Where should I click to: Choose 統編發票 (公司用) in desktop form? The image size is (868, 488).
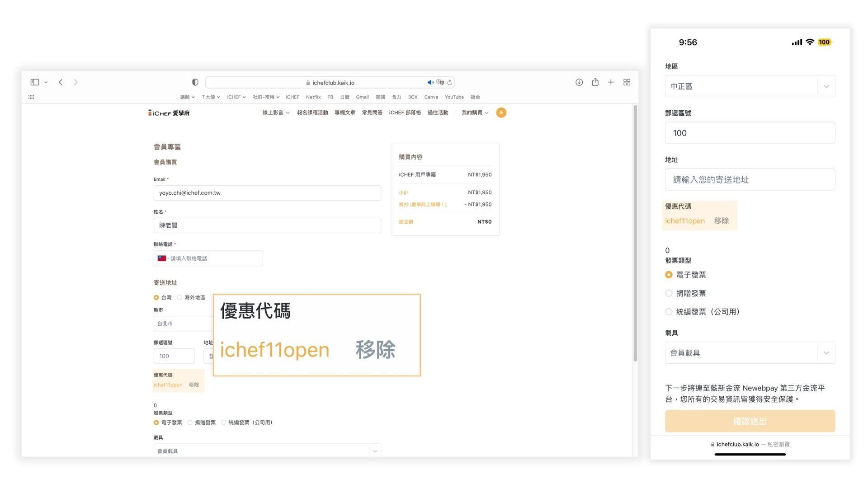[224, 422]
